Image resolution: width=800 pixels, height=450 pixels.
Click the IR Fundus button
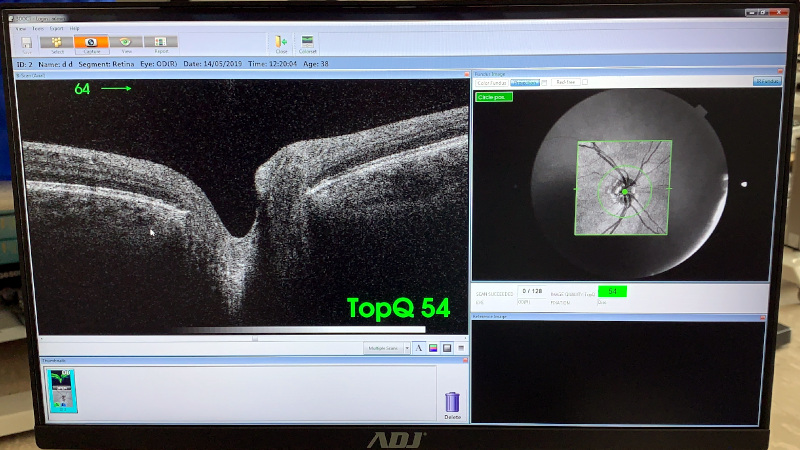coord(767,82)
